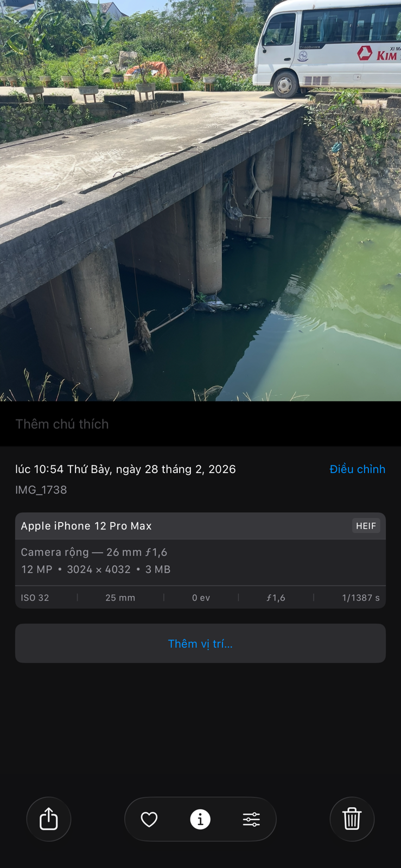Tap the 0 ev exposure cell
Image resolution: width=401 pixels, height=868 pixels.
(x=201, y=598)
